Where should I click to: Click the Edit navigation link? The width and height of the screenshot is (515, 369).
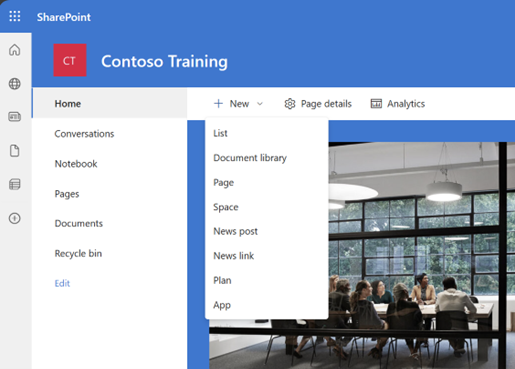pos(62,283)
